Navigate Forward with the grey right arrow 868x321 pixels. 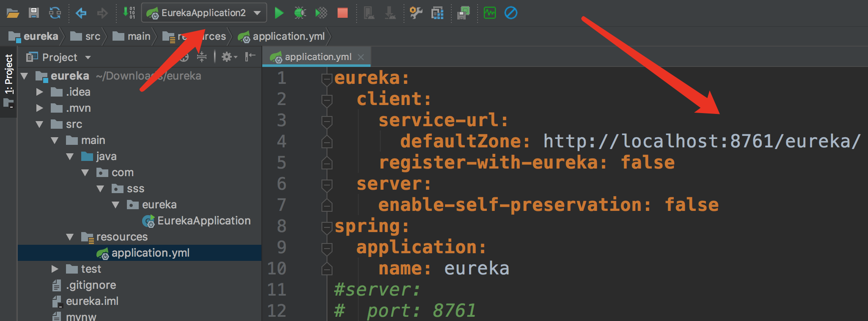102,13
